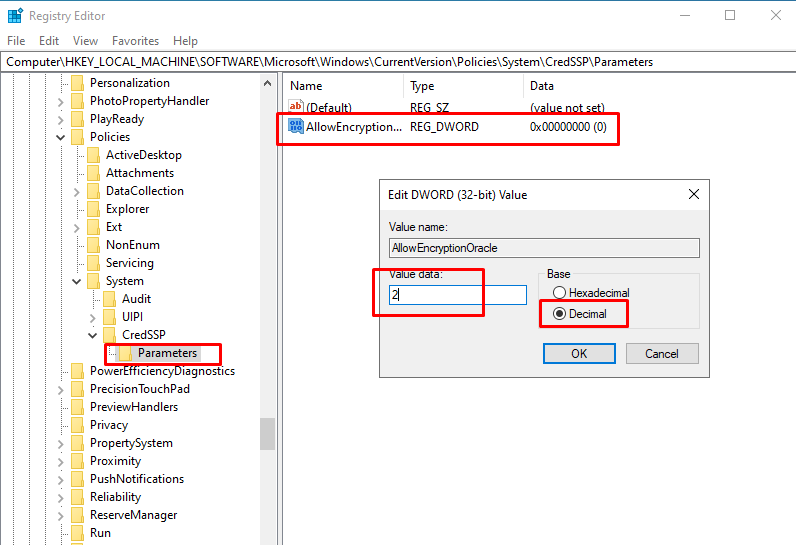Click the Explorer folder icon
This screenshot has height=545, width=796.
93,209
